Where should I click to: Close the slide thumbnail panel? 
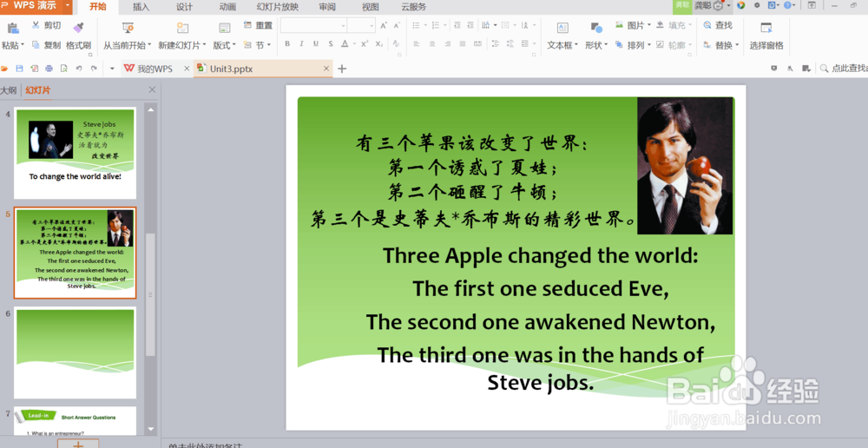(x=152, y=89)
